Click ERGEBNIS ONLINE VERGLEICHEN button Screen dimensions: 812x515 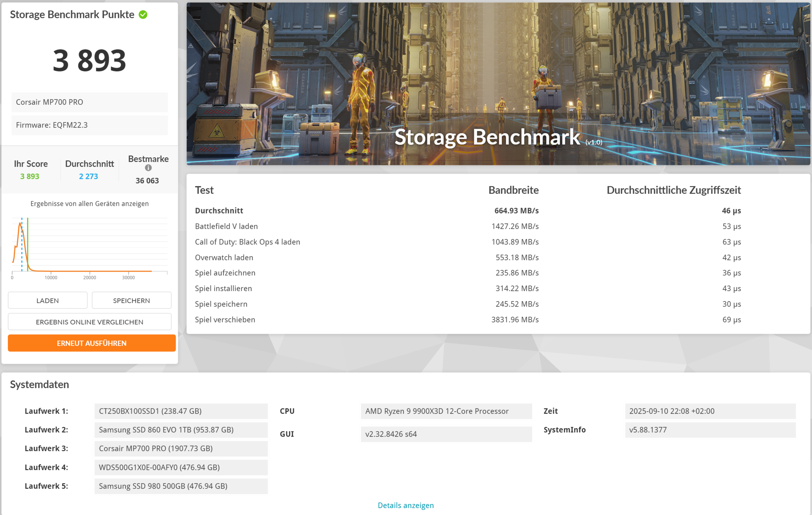click(89, 322)
